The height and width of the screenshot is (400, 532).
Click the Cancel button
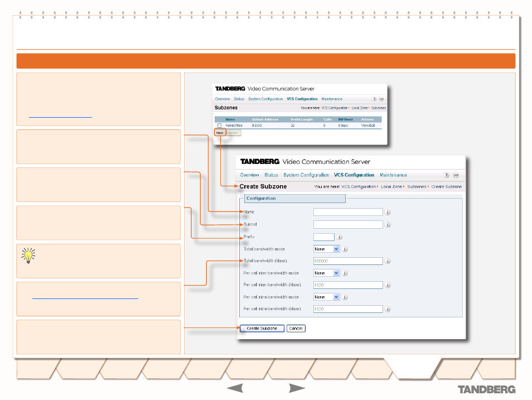[x=296, y=329]
